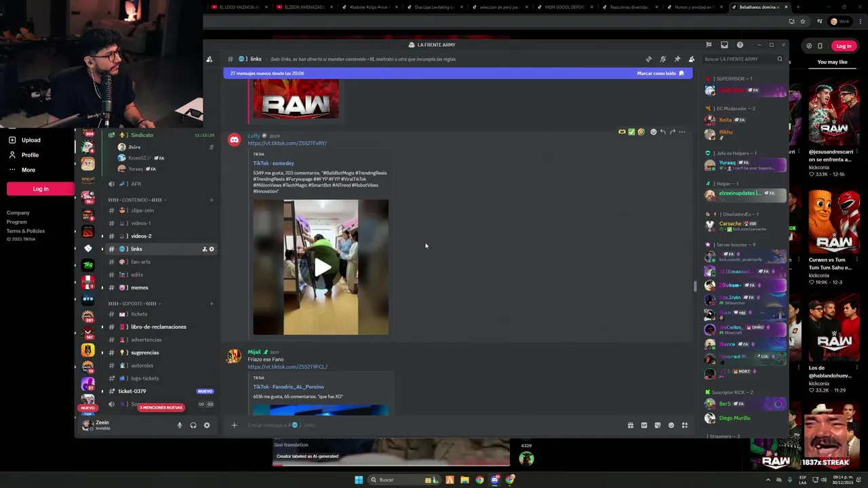Click plus attach button in message box
868x488 pixels.
click(234, 425)
